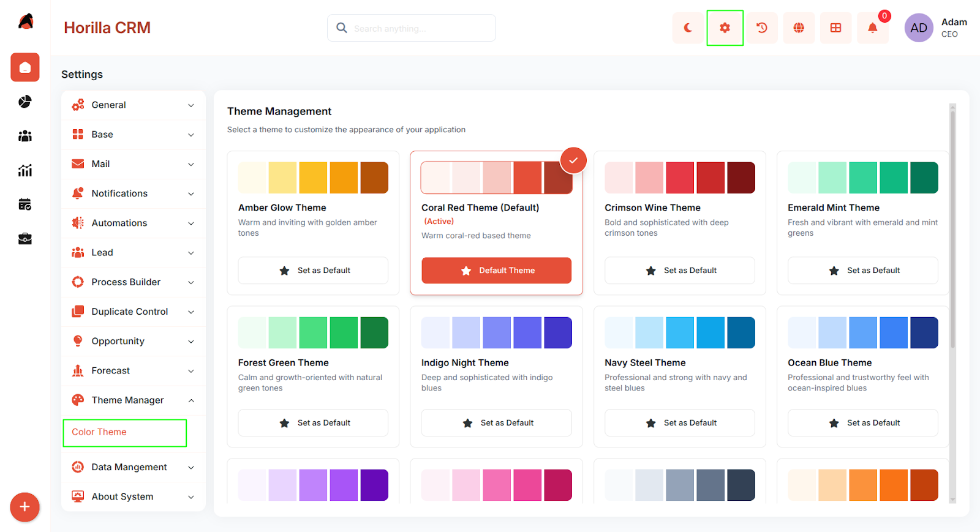
Task: Go to the home icon in the sidebar
Action: pyautogui.click(x=25, y=67)
